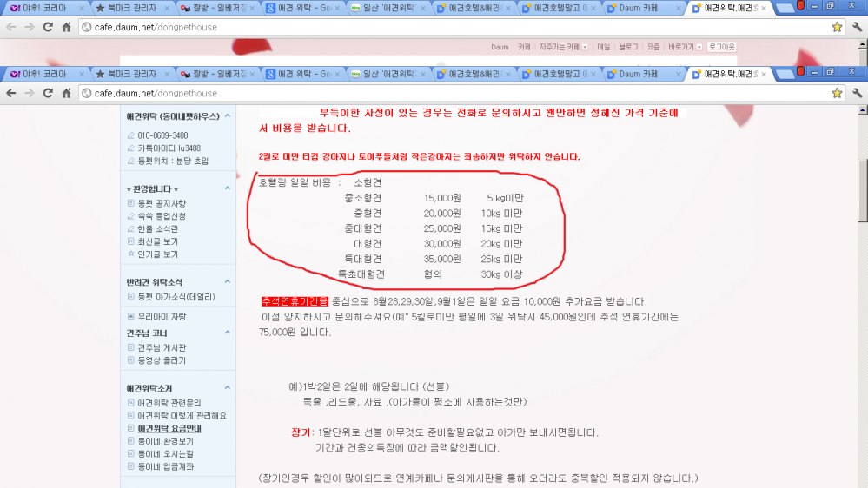Screen dimensions: 868x488
Task: Switch to '애견 위탁 - Go' tab in front window
Action: [302, 74]
